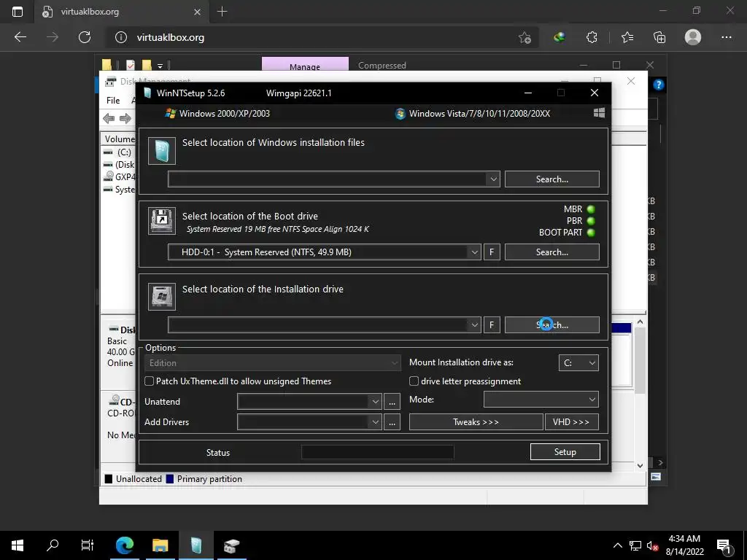The width and height of the screenshot is (747, 560).
Task: Open the VHD >>> options
Action: pos(572,422)
